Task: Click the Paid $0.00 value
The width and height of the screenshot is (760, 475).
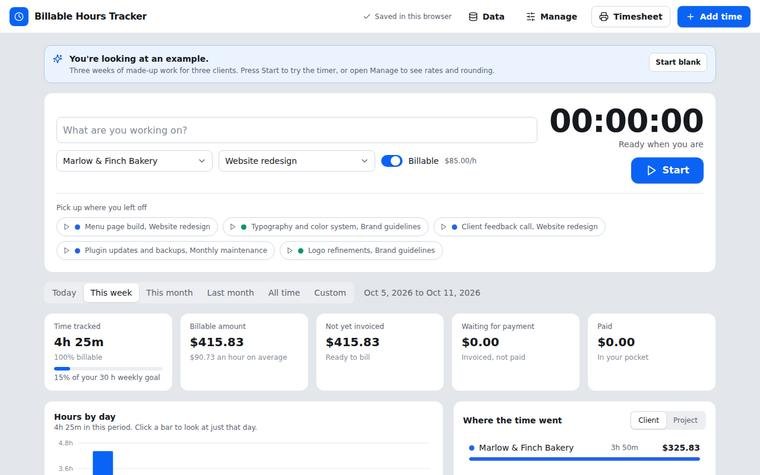Action: click(x=616, y=342)
